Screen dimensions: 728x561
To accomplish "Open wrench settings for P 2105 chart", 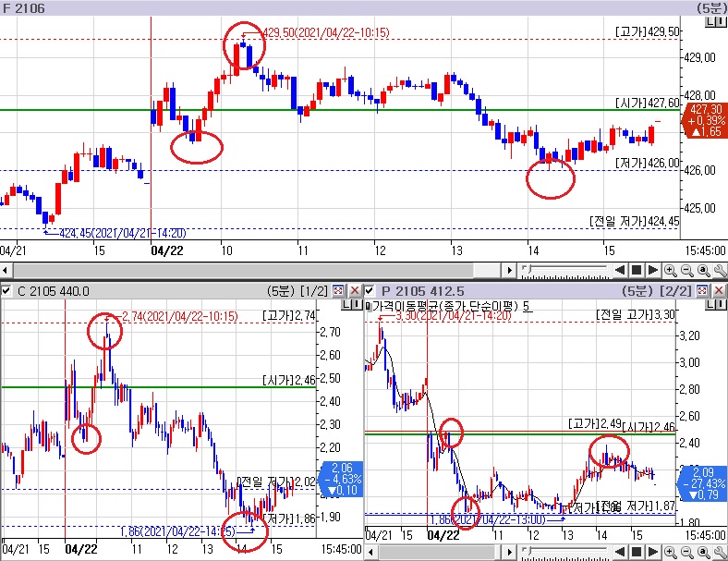I will [720, 552].
